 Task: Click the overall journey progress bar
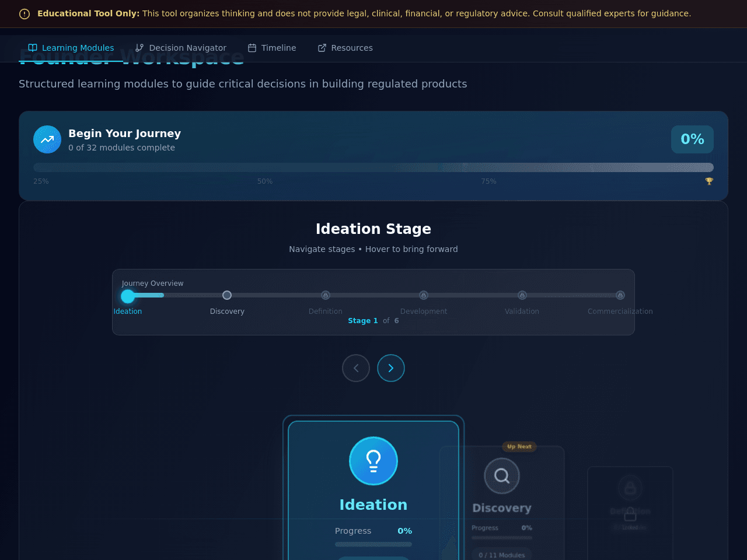coord(373,167)
